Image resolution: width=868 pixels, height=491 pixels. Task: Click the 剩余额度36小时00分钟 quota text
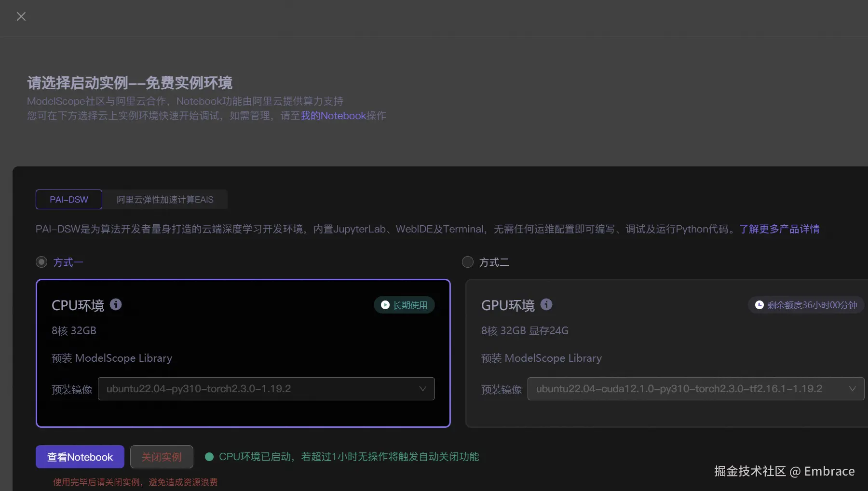812,305
